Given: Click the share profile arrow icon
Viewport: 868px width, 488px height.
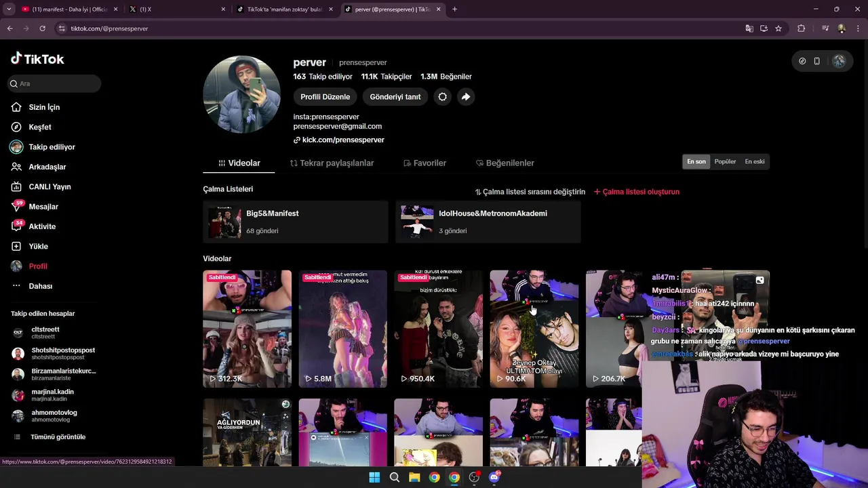Looking at the screenshot, I should [466, 97].
